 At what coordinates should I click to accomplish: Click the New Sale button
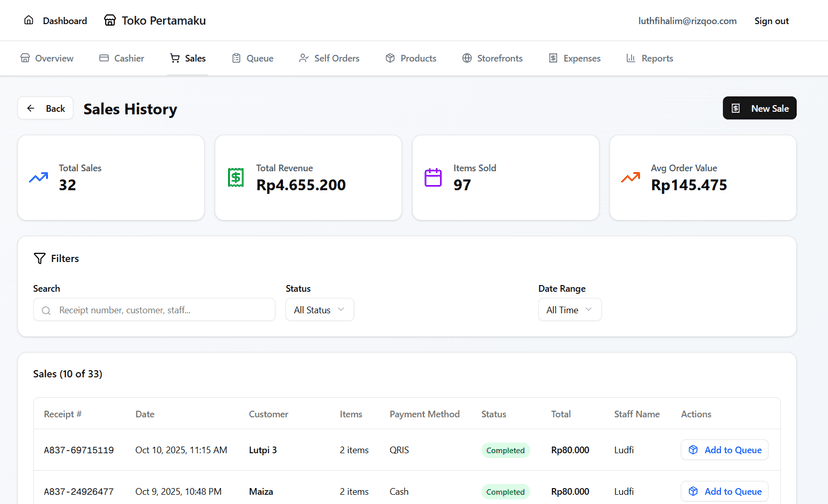pos(759,108)
